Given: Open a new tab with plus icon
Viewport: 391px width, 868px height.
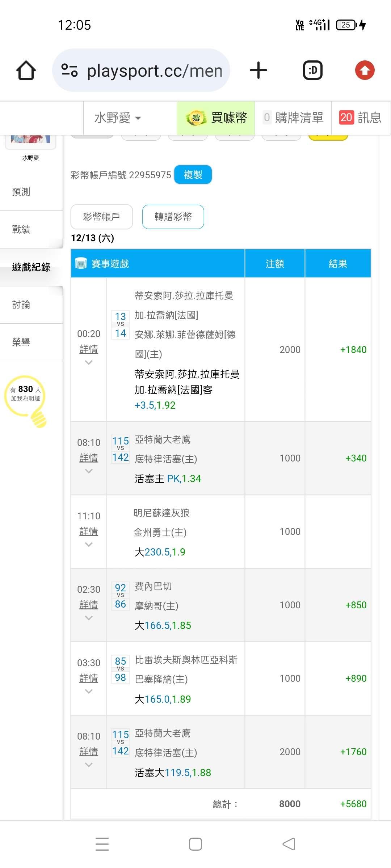Looking at the screenshot, I should [x=258, y=70].
